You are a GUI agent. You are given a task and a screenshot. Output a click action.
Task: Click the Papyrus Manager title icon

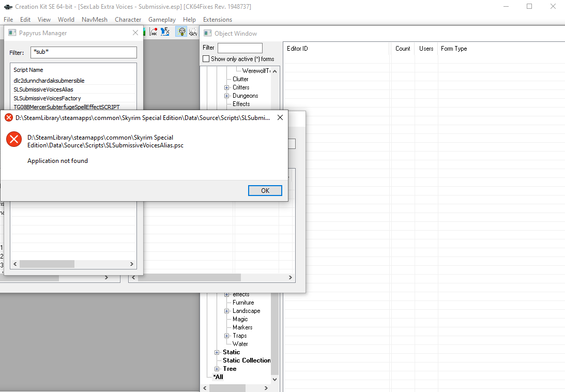(12, 33)
